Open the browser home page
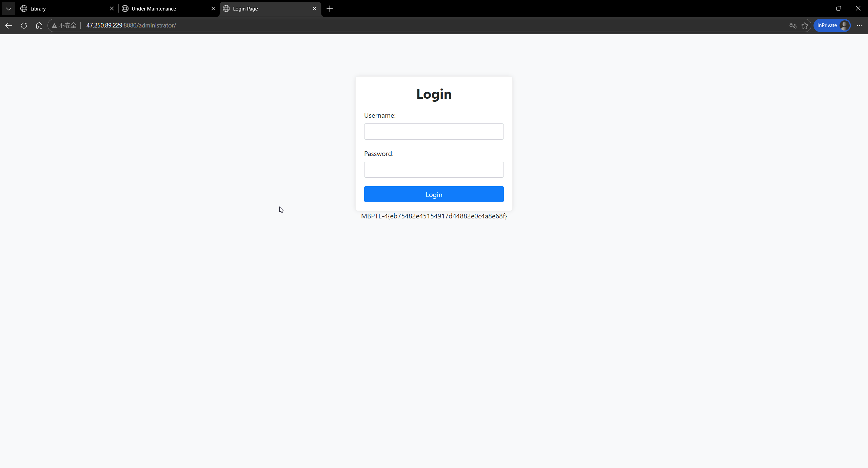The image size is (868, 468). 39,25
